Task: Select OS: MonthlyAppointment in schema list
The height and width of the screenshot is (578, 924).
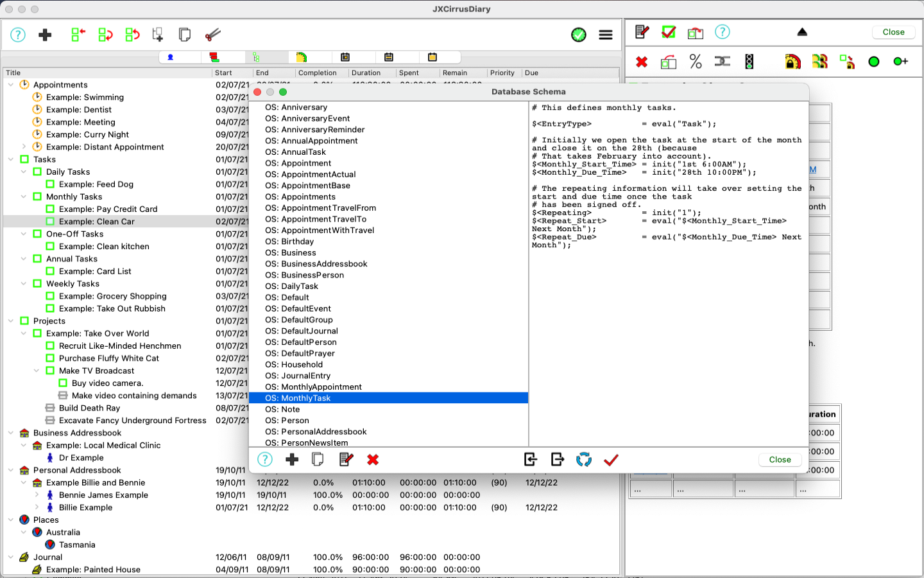Action: point(388,387)
